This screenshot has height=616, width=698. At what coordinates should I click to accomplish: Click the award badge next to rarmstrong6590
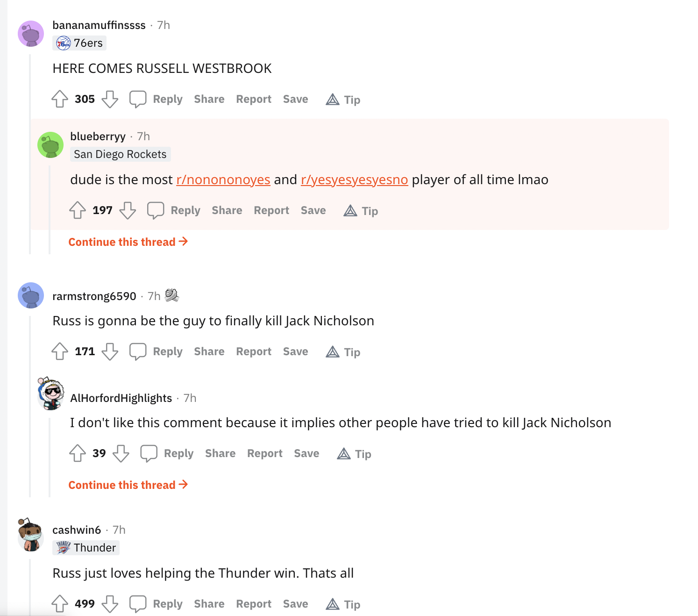[x=172, y=295]
